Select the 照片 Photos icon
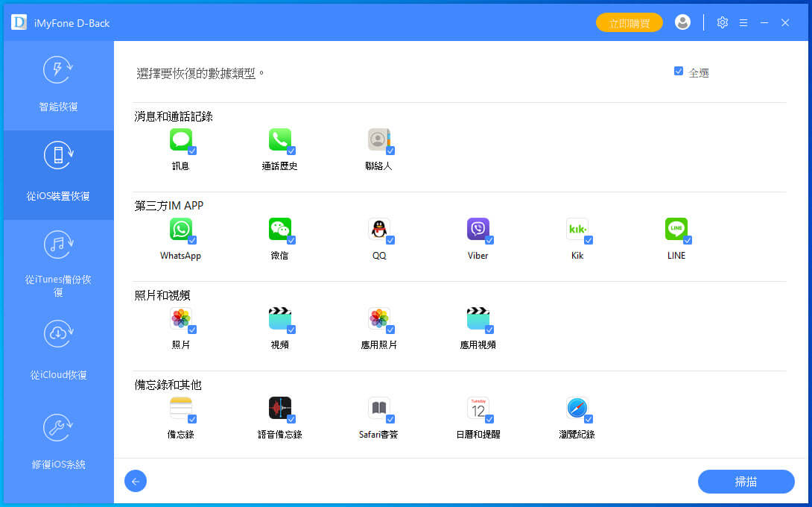The image size is (812, 507). coord(181,318)
